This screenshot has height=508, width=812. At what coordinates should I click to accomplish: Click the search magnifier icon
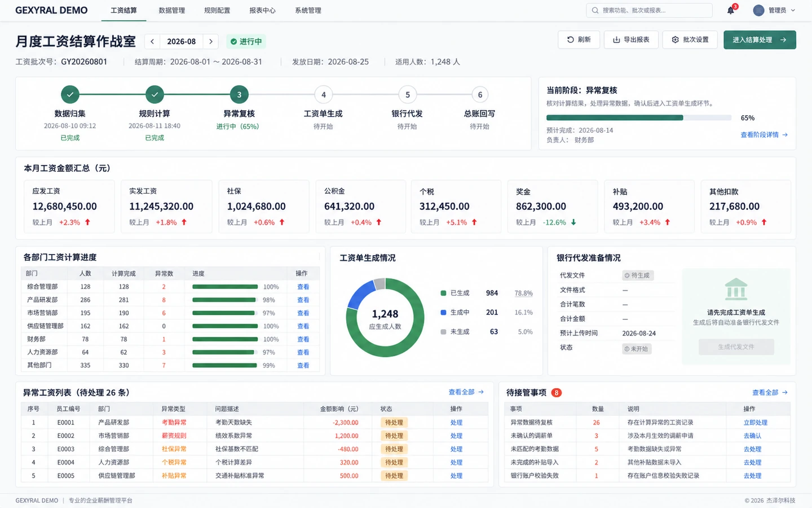tap(595, 10)
